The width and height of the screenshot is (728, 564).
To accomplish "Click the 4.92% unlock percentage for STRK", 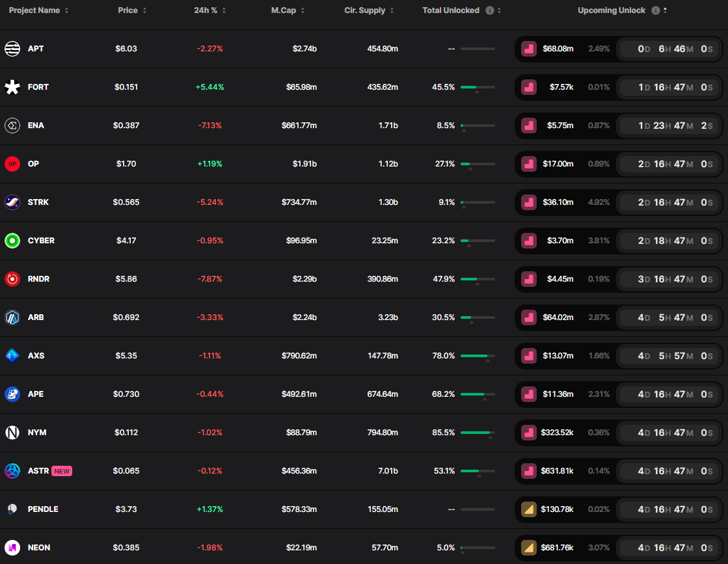I will point(599,202).
